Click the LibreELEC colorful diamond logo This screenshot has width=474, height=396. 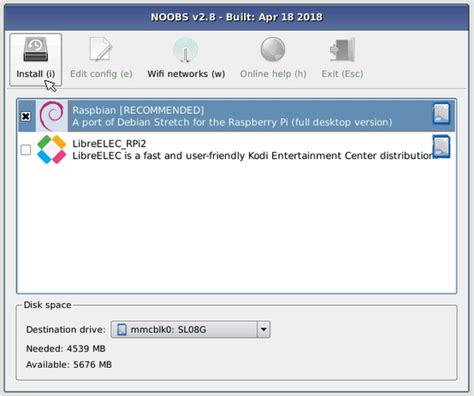(52, 149)
